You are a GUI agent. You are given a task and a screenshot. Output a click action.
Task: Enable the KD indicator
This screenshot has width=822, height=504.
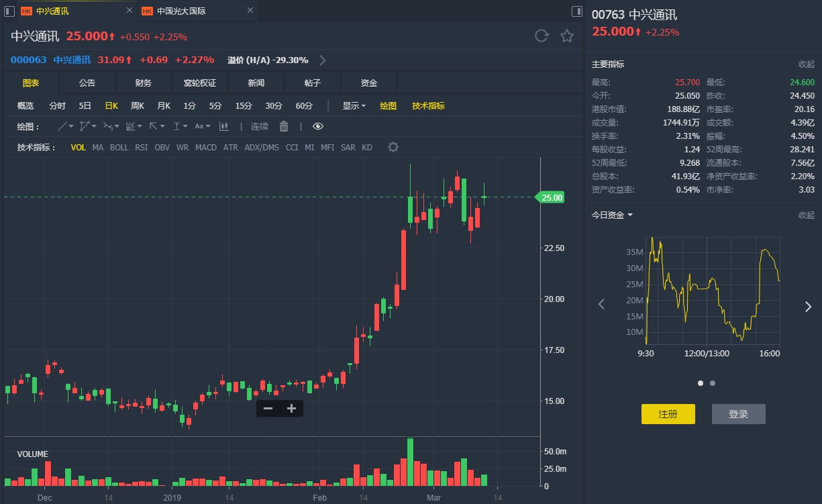click(x=367, y=148)
